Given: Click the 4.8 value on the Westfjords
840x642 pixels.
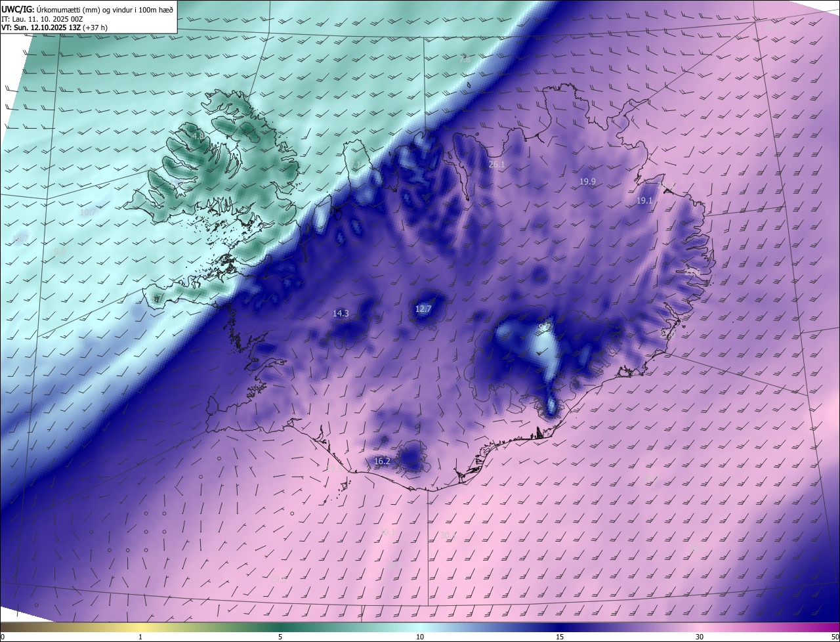Looking at the screenshot, I should click(197, 136).
